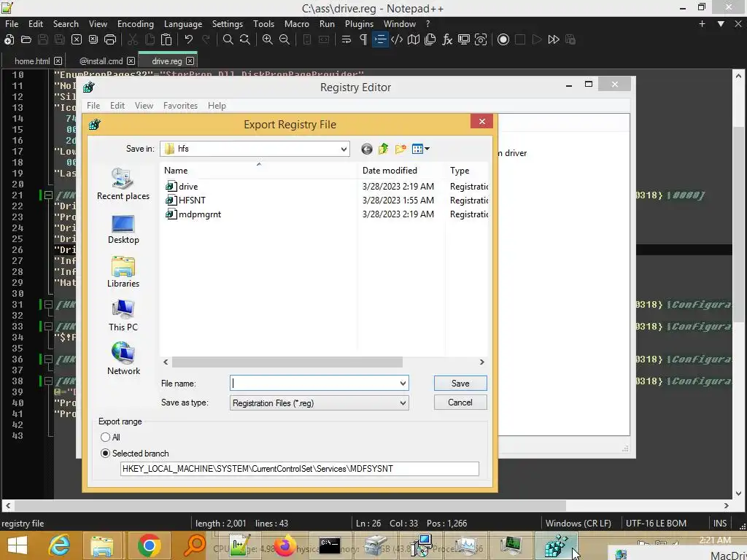Go back to last folder visited in Export dialog
Image resolution: width=747 pixels, height=560 pixels.
point(366,149)
